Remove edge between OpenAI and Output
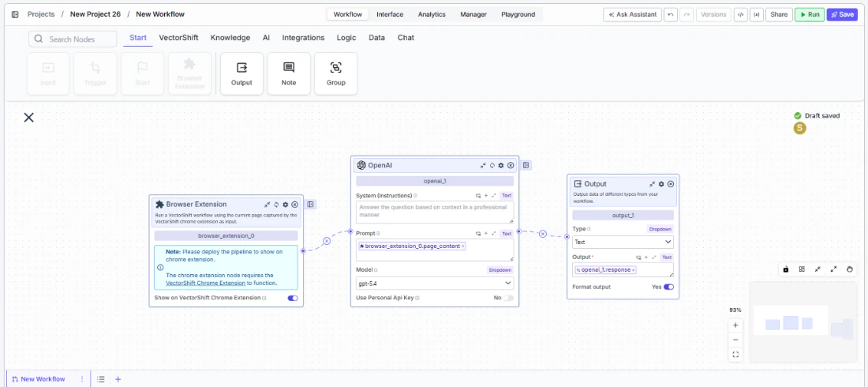This screenshot has height=387, width=868. (543, 234)
